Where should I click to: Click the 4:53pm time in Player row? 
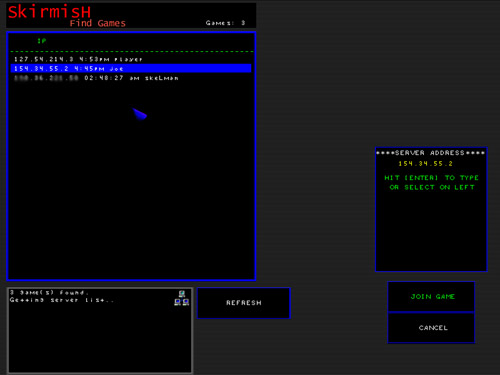94,59
